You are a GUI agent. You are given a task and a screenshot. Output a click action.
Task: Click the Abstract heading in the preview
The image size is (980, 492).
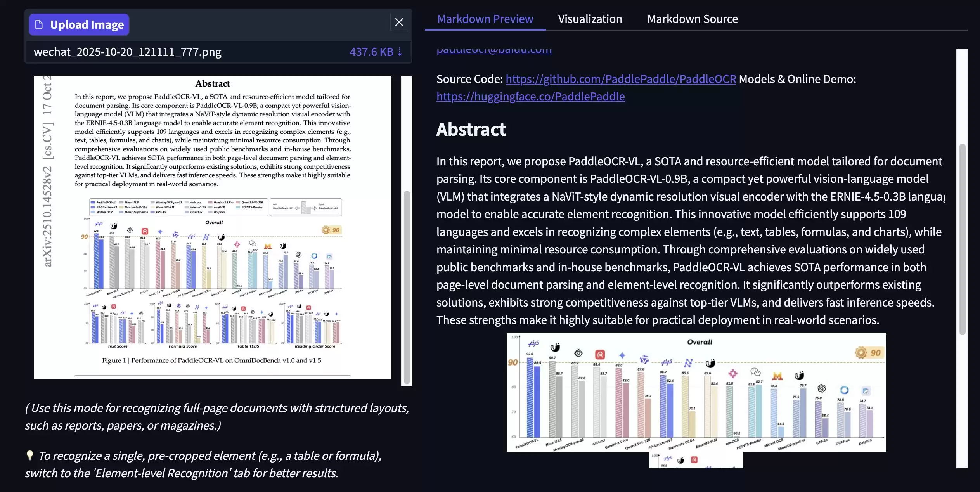click(471, 129)
